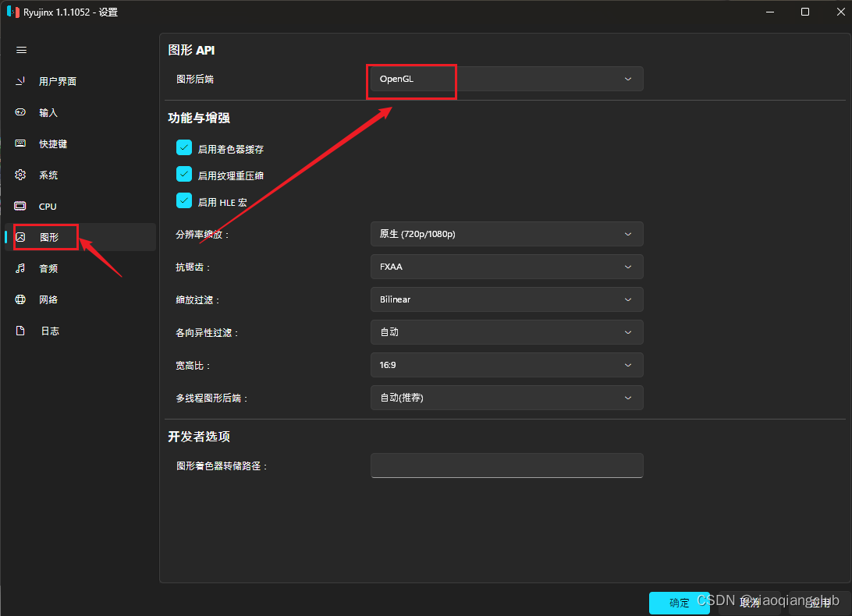Click the gamepad icon for 输入
852x616 pixels.
[x=21, y=112]
